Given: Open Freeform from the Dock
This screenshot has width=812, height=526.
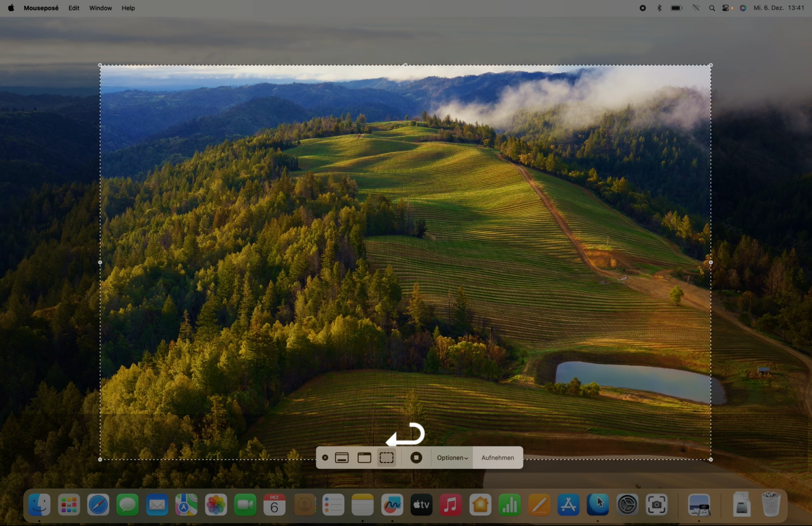Looking at the screenshot, I should [392, 505].
